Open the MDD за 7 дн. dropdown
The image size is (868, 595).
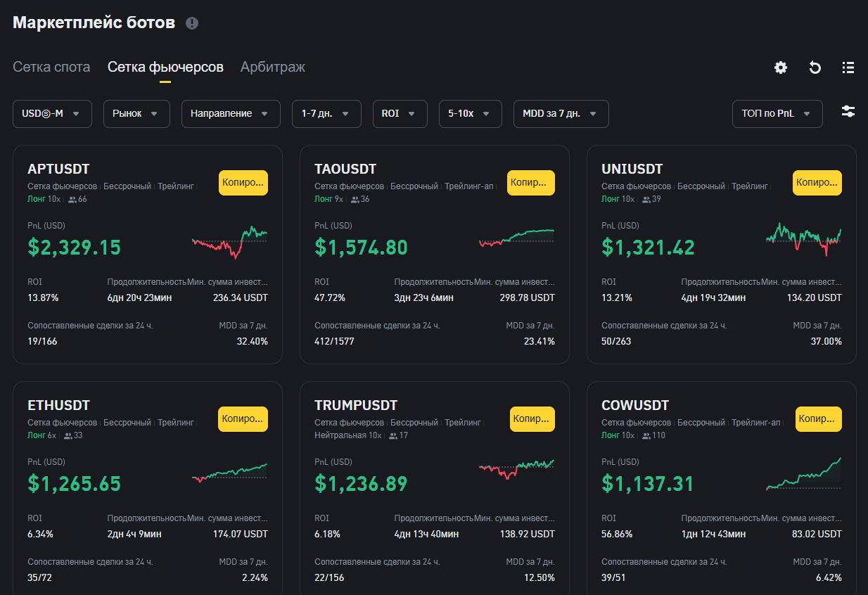tap(561, 114)
